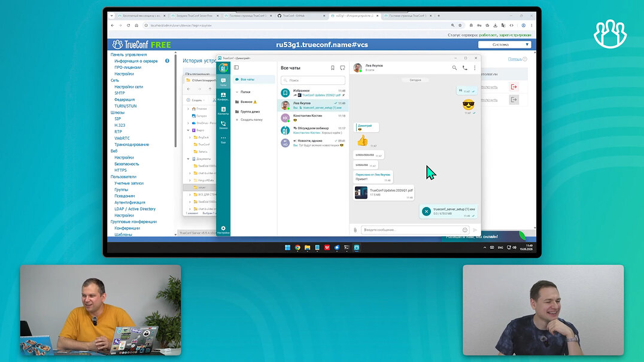This screenshot has height=362, width=644.
Task: Open the Новости, однако channel
Action: [314, 143]
